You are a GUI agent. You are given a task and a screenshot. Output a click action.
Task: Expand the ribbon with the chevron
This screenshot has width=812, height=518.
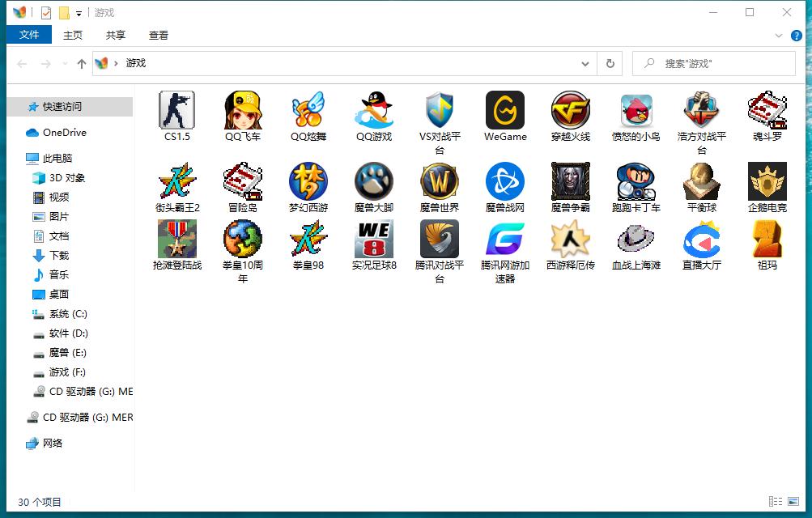click(x=778, y=36)
